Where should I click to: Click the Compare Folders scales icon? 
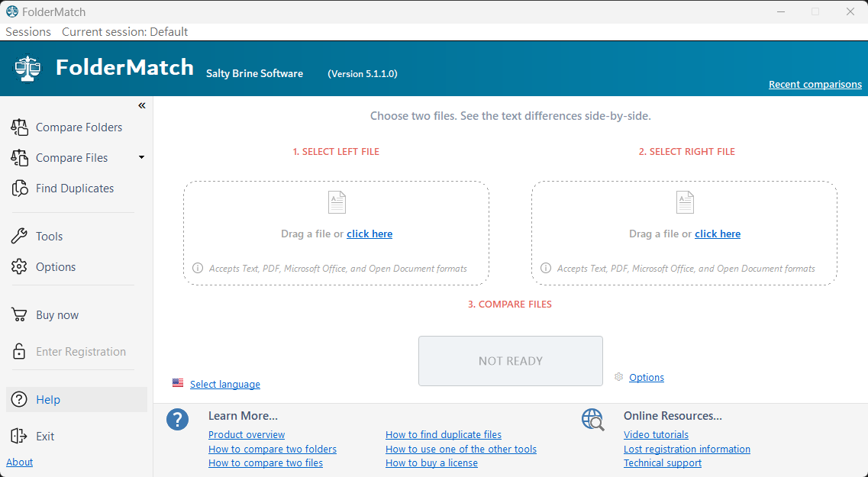tap(19, 127)
